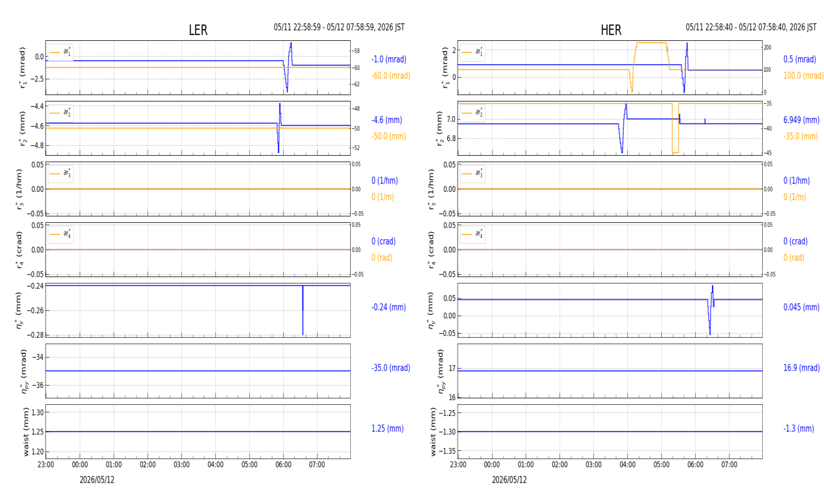
Task: Click the HER ηpy* (mrad) axis label
Action: tap(441, 371)
